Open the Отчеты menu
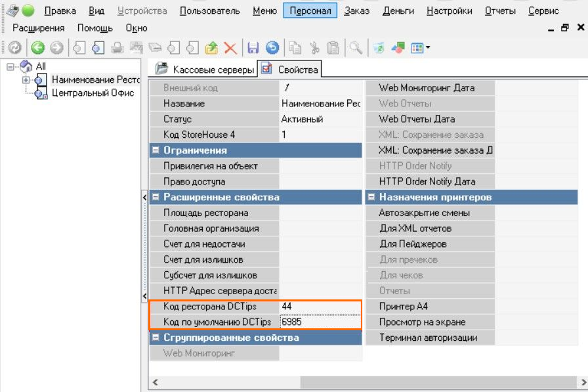The image size is (588, 392). [x=500, y=11]
